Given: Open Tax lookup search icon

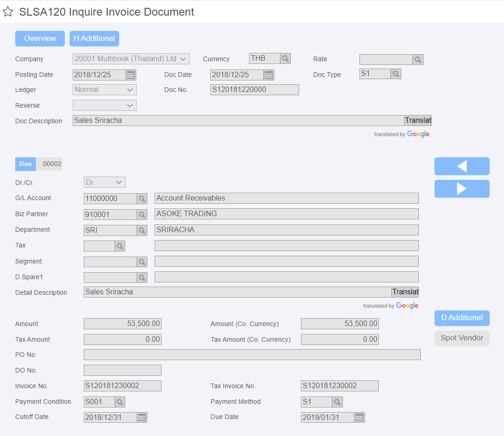Looking at the screenshot, I should 120,246.
